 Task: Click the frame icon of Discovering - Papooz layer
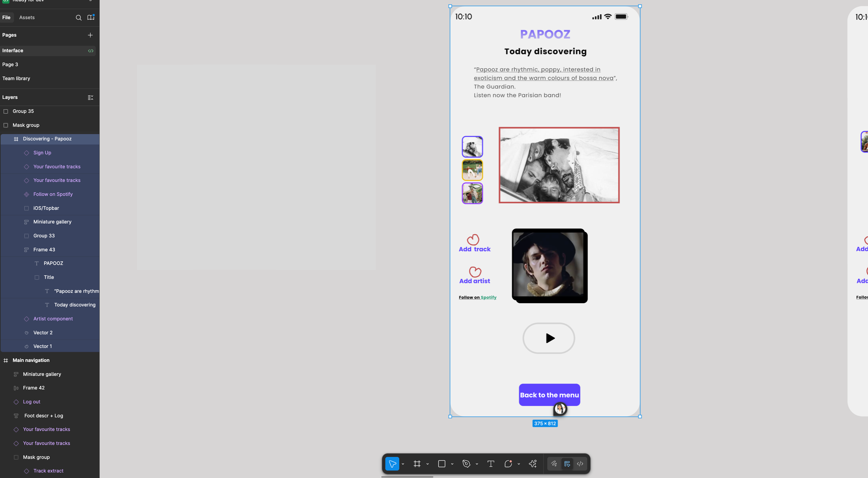pyautogui.click(x=16, y=139)
